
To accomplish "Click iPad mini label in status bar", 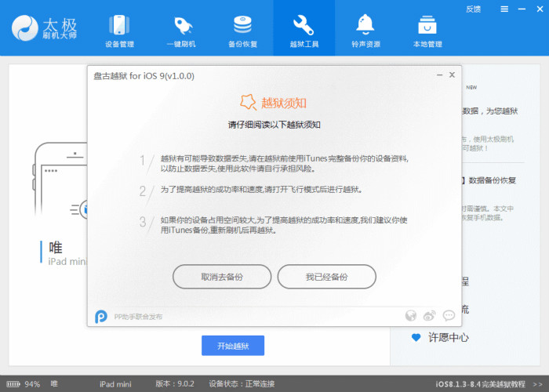I will tap(115, 384).
